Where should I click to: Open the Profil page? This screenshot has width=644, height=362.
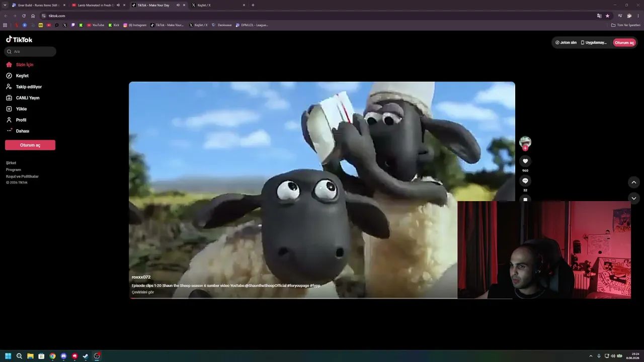coord(16,120)
